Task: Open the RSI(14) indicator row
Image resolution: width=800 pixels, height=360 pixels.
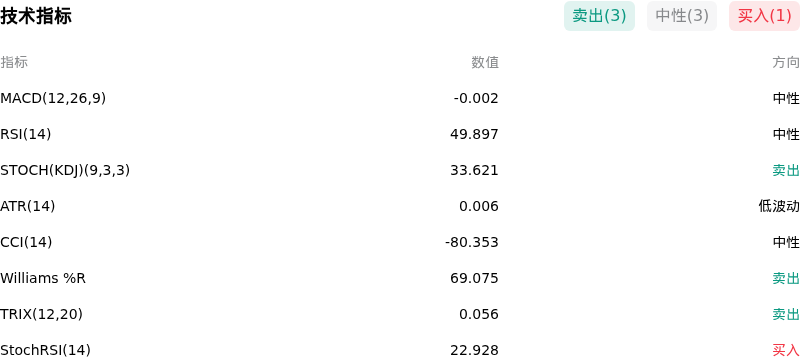Action: (400, 134)
